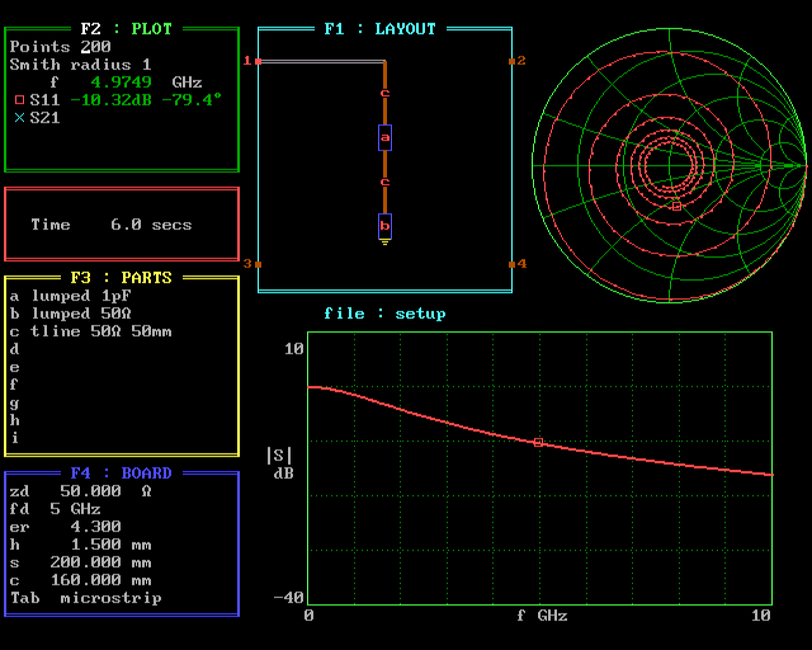Edit the c 160.000 mm board value

[81, 580]
